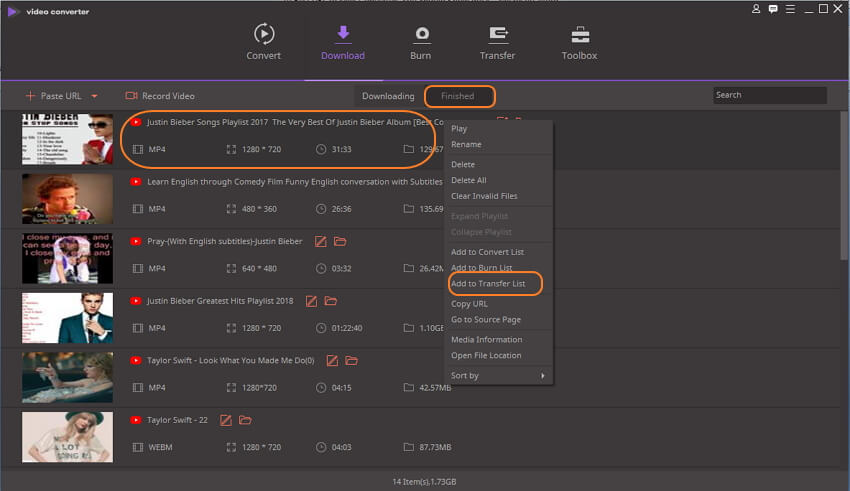Select the Look What You Made Me Do thumbnail
This screenshot has width=850, height=491.
pyautogui.click(x=67, y=377)
